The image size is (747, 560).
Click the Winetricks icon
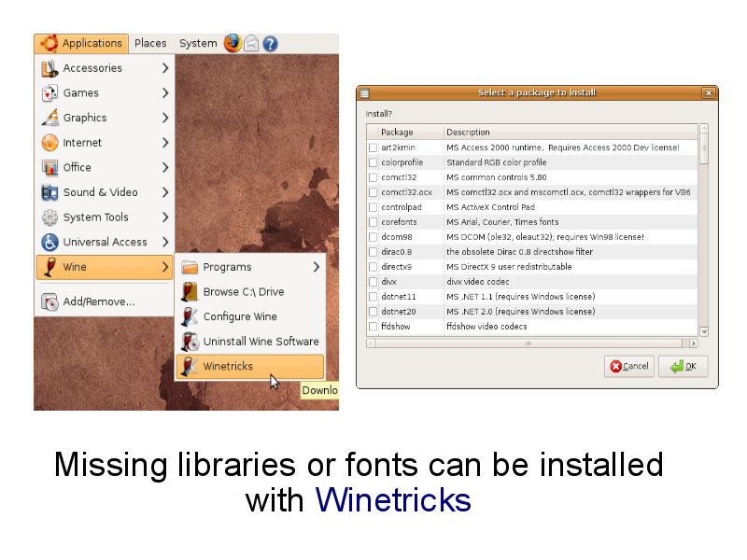point(190,366)
